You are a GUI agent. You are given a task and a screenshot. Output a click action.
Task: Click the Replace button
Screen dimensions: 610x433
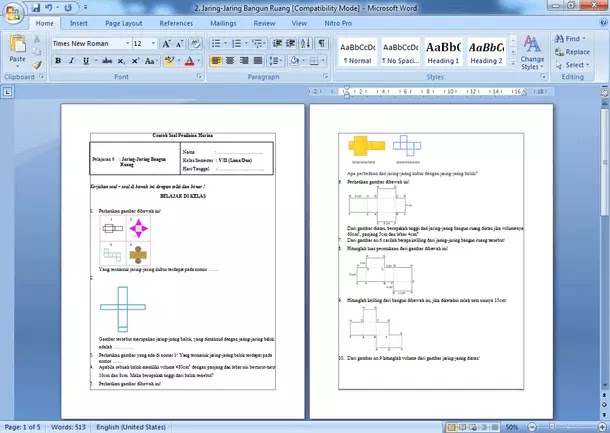572,52
